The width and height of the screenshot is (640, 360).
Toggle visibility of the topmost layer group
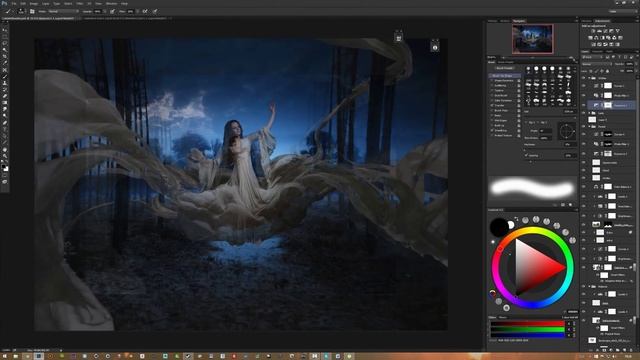[584, 78]
